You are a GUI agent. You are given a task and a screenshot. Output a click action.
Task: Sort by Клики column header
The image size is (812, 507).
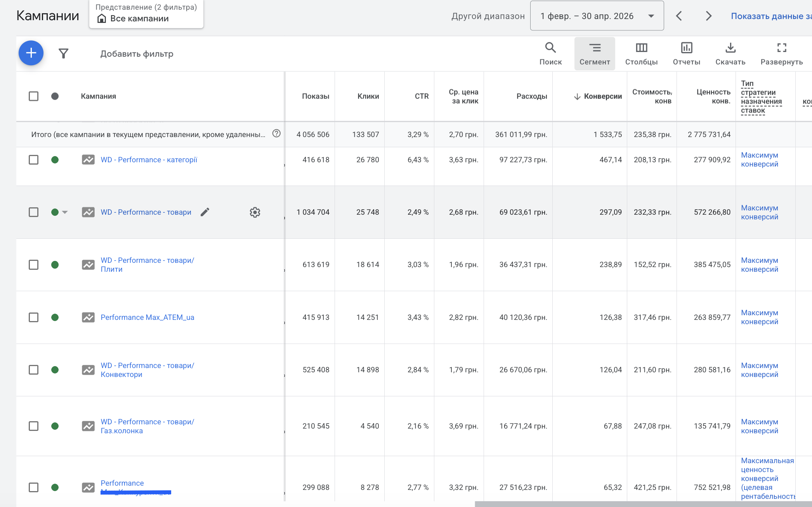368,96
